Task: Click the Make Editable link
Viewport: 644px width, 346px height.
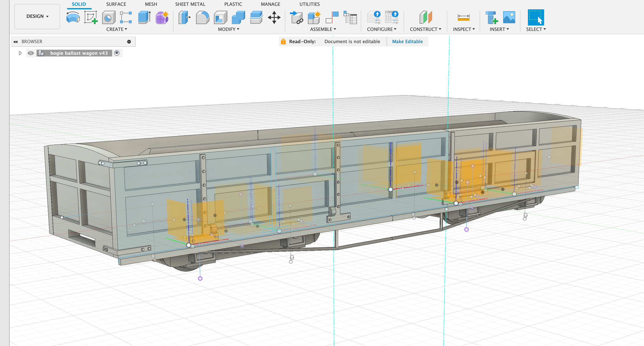Action: tap(407, 41)
